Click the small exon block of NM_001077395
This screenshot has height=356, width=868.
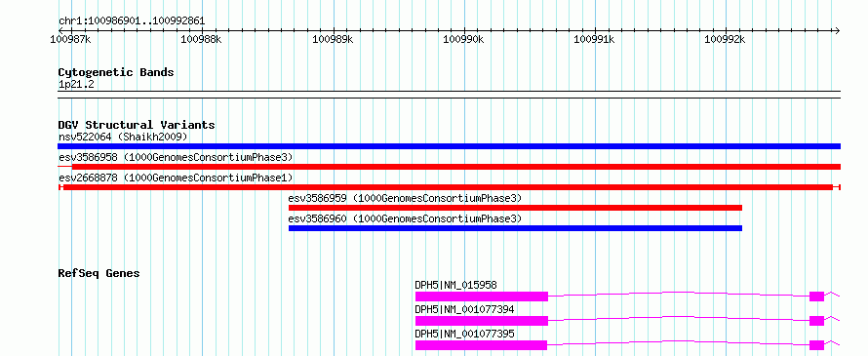click(x=816, y=345)
